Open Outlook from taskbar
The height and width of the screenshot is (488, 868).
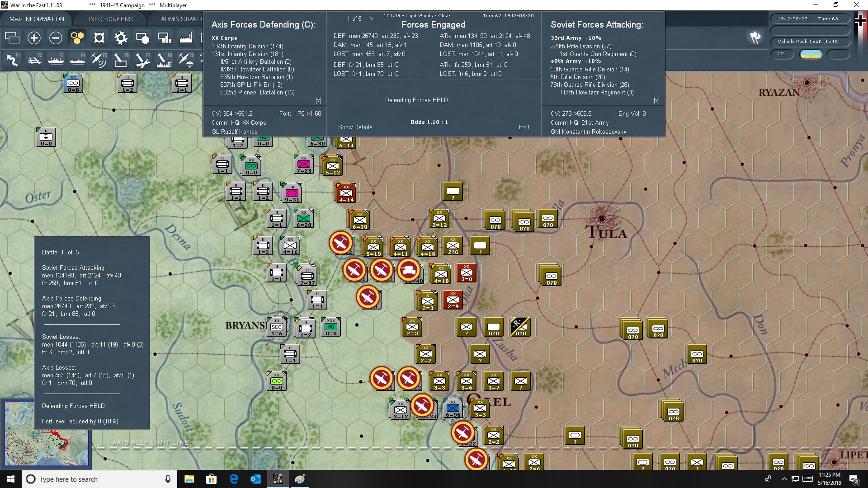tap(256, 479)
